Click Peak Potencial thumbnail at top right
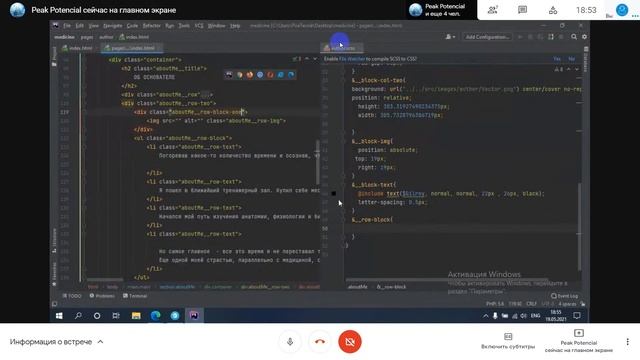Screen dimensions: 640x360 click(416, 10)
